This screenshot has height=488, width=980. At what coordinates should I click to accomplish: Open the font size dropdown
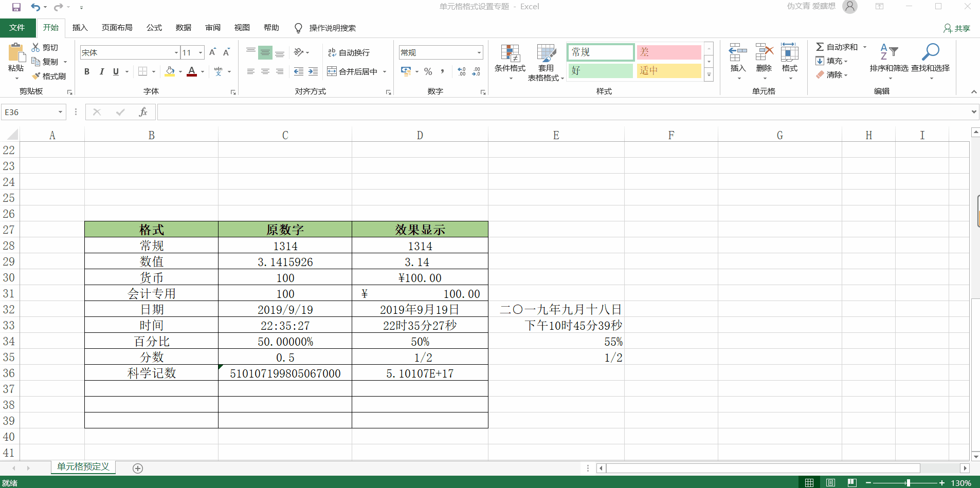click(x=201, y=52)
